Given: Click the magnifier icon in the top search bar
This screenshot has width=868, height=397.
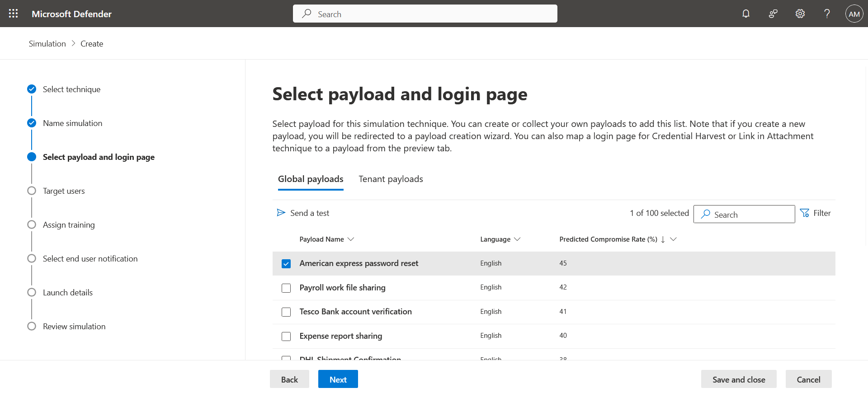Looking at the screenshot, I should pos(307,14).
